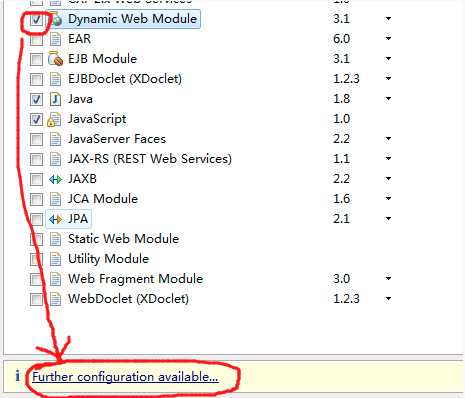Uncheck the JavaScript facet checkbox

click(36, 119)
